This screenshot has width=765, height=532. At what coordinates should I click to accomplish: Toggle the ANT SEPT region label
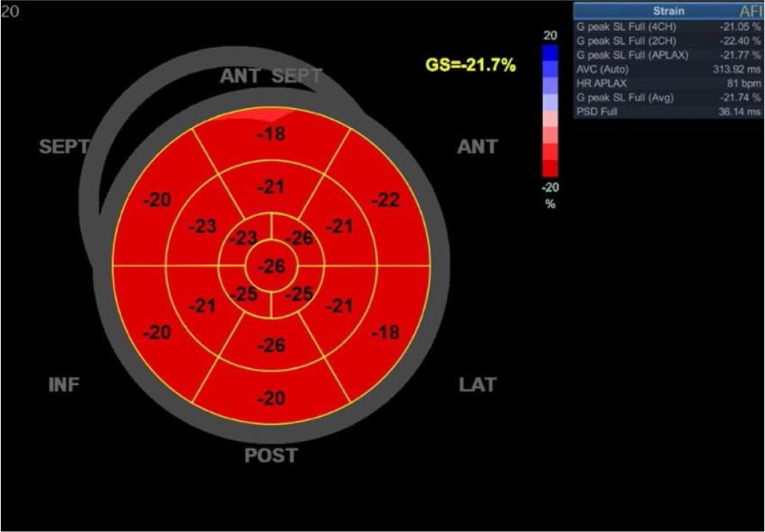click(271, 75)
